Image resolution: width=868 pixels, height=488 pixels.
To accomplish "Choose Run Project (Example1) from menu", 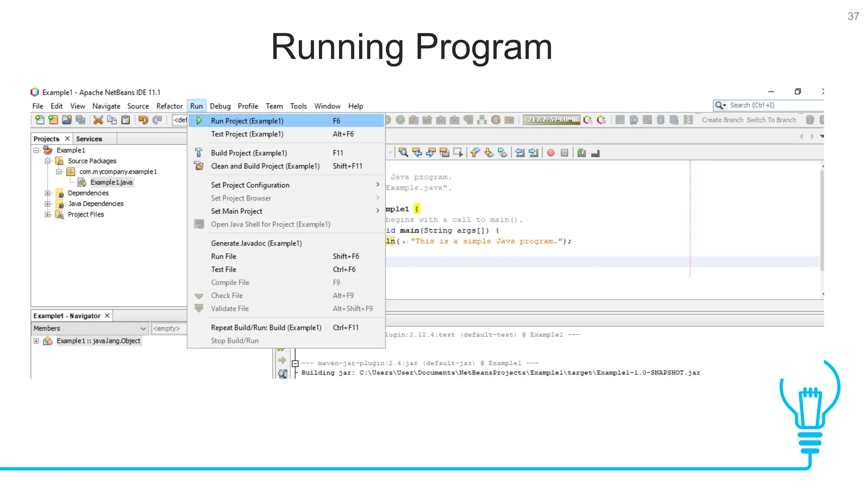I will tap(247, 121).
